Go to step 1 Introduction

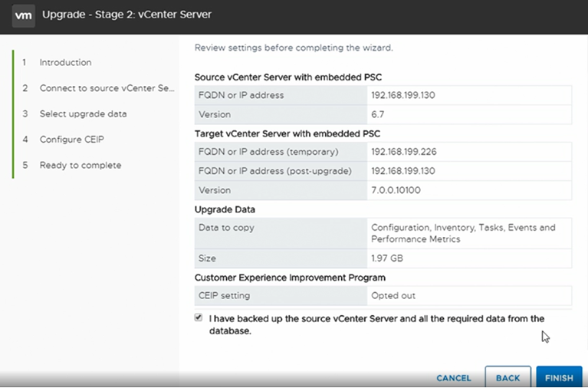pyautogui.click(x=65, y=62)
